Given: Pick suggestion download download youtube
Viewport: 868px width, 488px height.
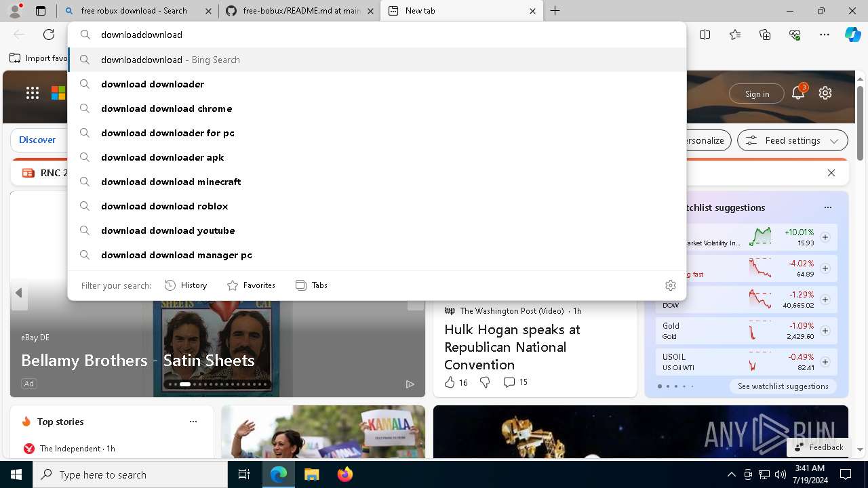Looking at the screenshot, I should click(x=377, y=230).
